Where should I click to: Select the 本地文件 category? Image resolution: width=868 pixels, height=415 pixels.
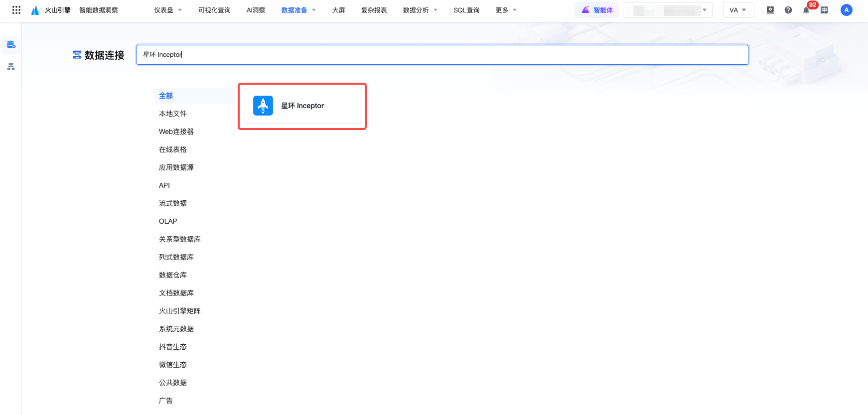point(173,114)
